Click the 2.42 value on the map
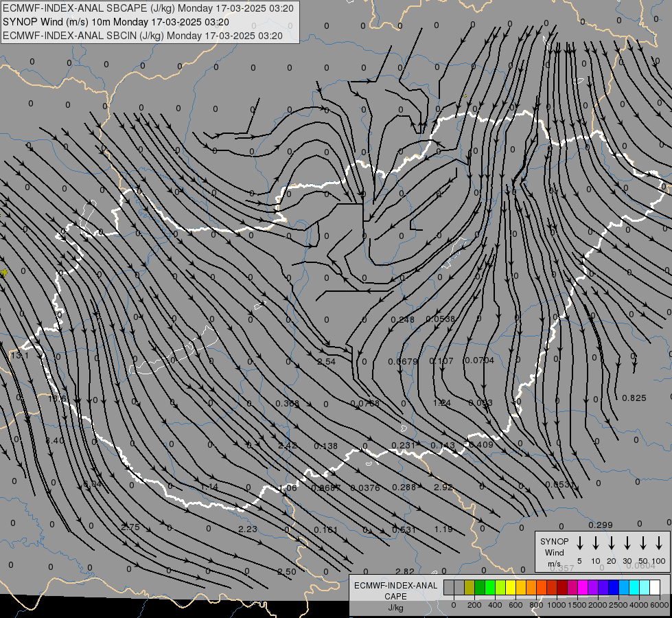The height and width of the screenshot is (618, 672). (287, 445)
